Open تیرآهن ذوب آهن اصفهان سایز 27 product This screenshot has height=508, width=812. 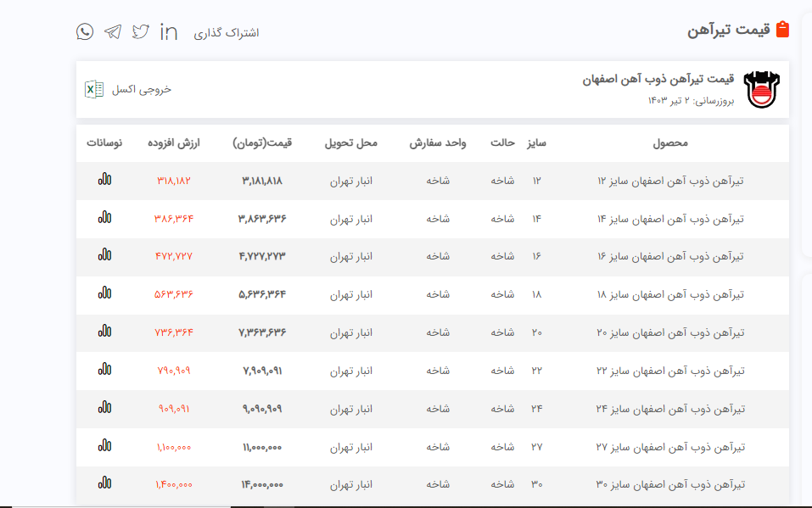(x=670, y=447)
